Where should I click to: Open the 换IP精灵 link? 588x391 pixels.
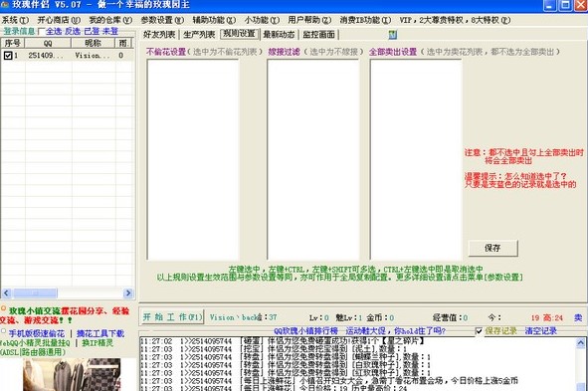tap(98, 343)
